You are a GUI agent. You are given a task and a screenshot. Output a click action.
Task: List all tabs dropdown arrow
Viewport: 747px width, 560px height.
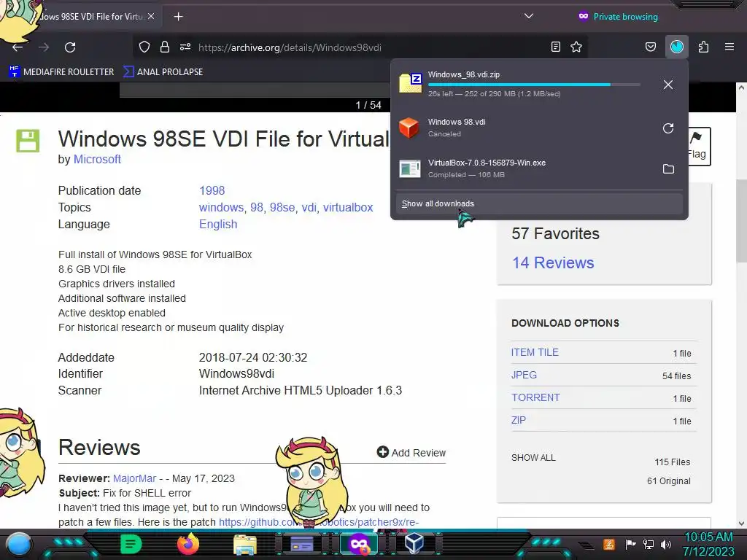pos(528,16)
